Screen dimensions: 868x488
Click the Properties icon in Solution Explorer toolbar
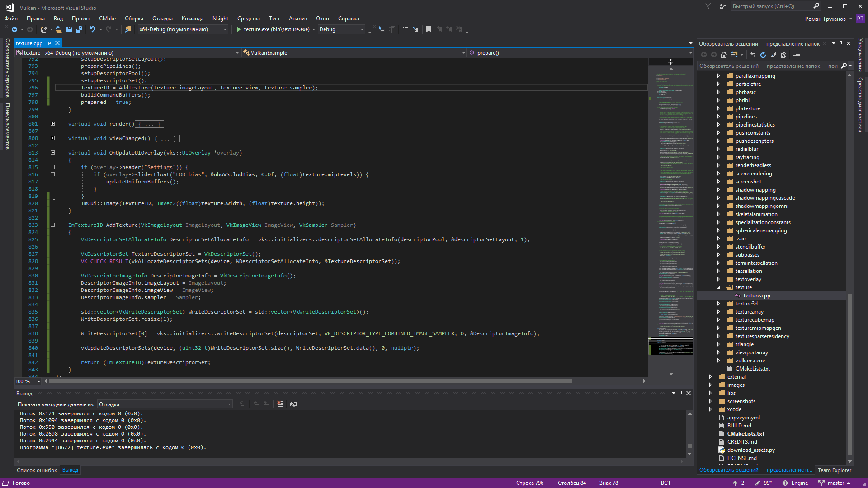coord(797,55)
